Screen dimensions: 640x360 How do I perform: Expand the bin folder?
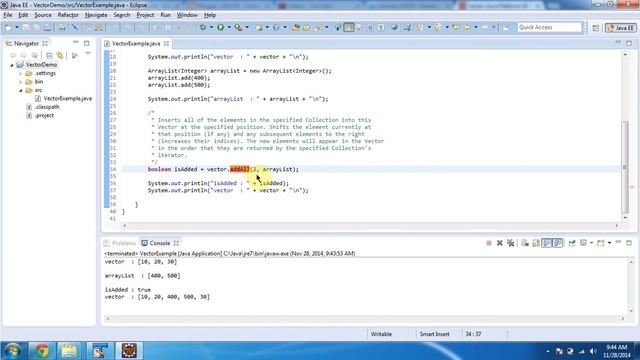point(20,82)
